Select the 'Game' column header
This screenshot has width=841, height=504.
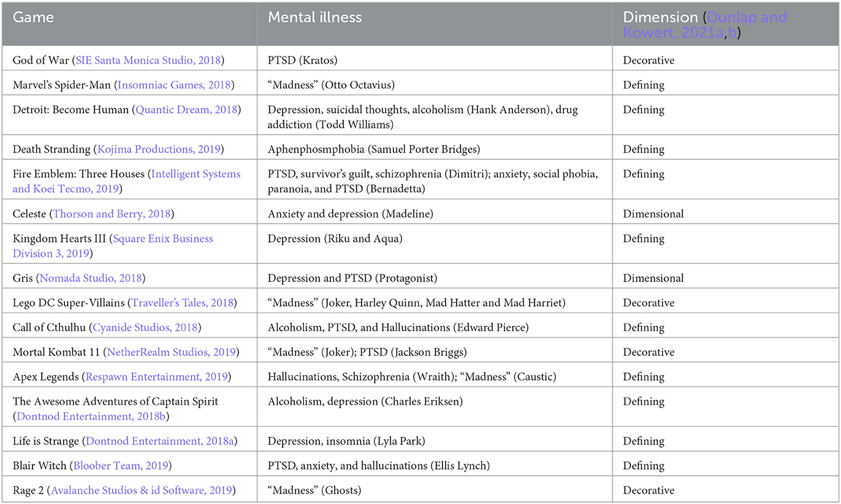coord(33,17)
